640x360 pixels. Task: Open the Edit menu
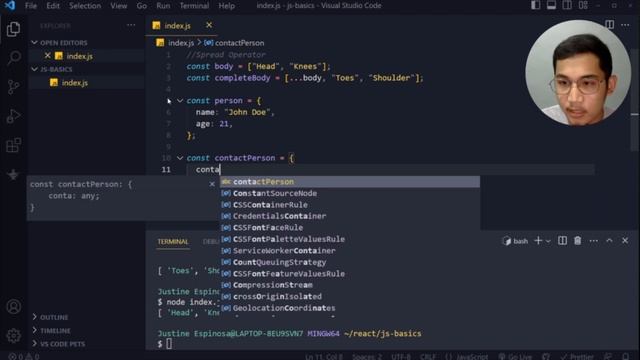pos(53,6)
